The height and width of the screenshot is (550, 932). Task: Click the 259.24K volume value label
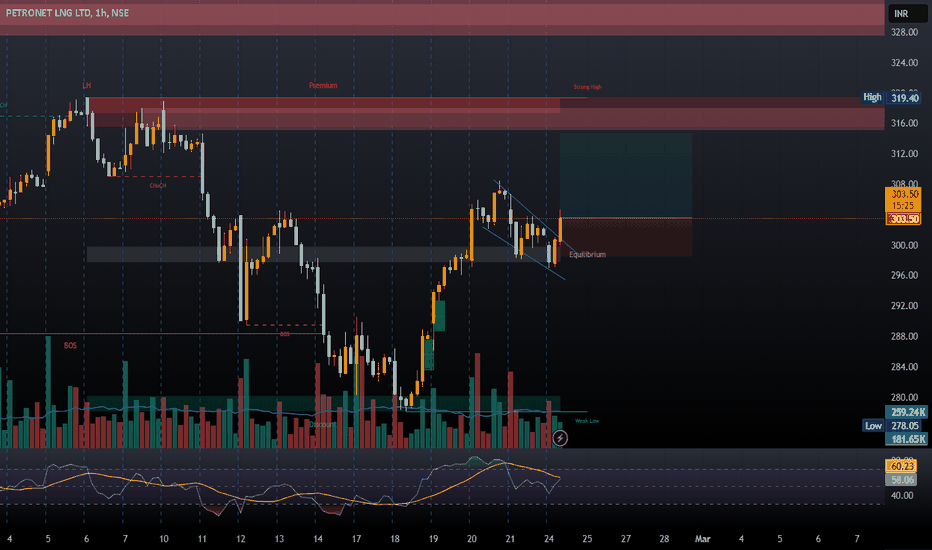click(906, 412)
